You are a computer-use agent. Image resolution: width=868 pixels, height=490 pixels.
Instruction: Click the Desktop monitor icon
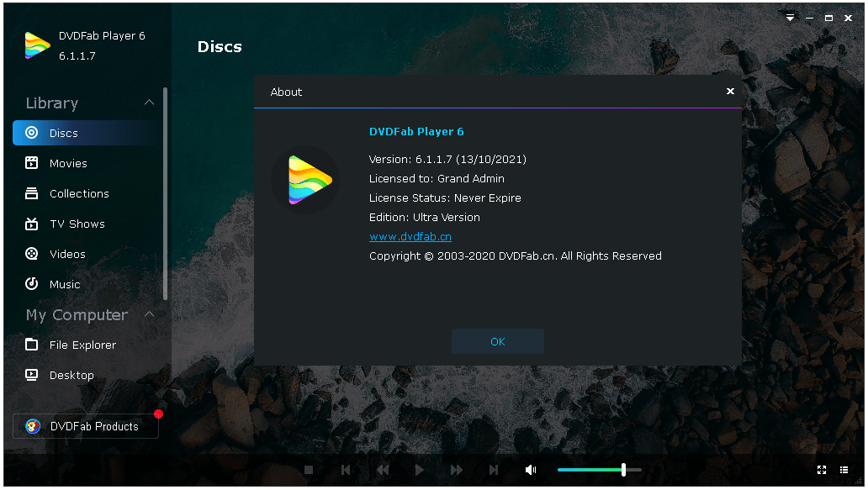32,375
